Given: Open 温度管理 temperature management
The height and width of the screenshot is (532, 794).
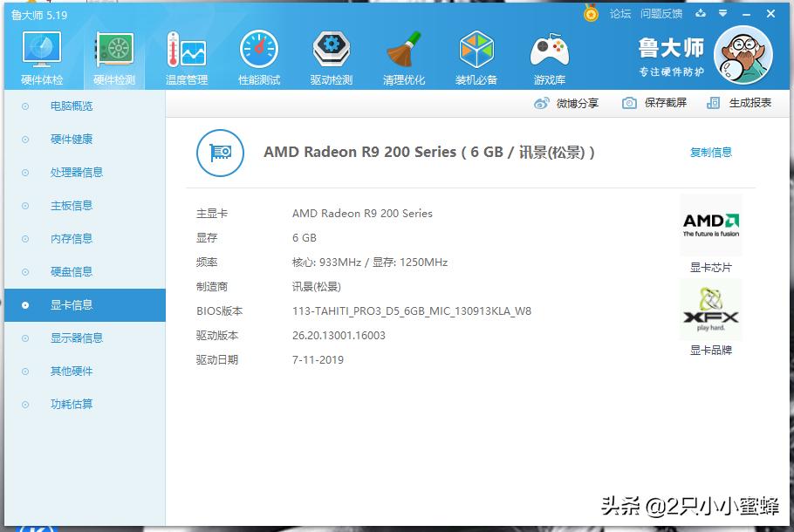Looking at the screenshot, I should (x=186, y=52).
